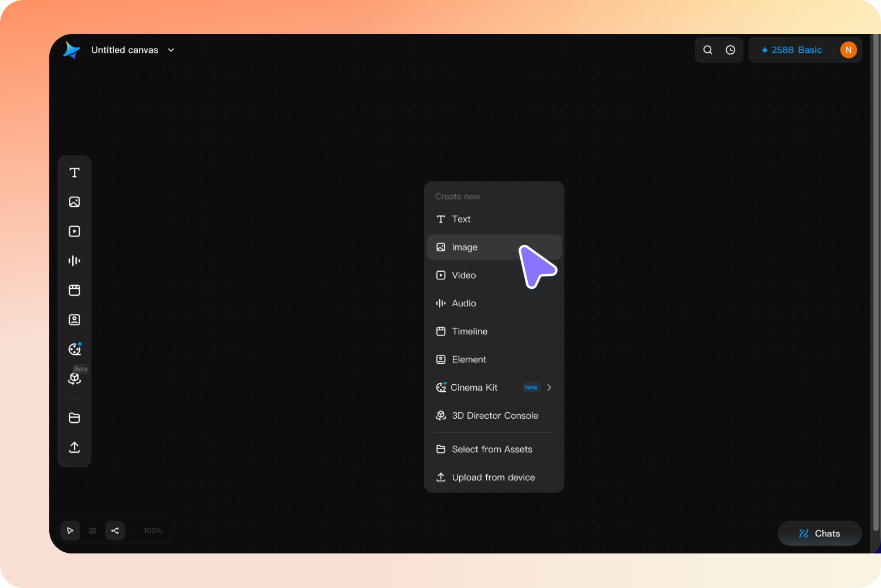Click the connection nodes icon at bottom
Viewport: 881px width, 588px height.
(115, 531)
